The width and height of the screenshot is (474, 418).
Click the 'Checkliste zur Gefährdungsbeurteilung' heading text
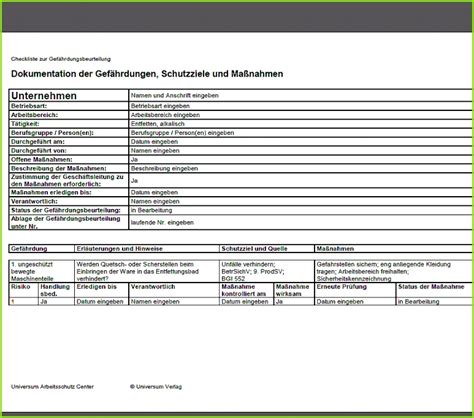pyautogui.click(x=61, y=59)
